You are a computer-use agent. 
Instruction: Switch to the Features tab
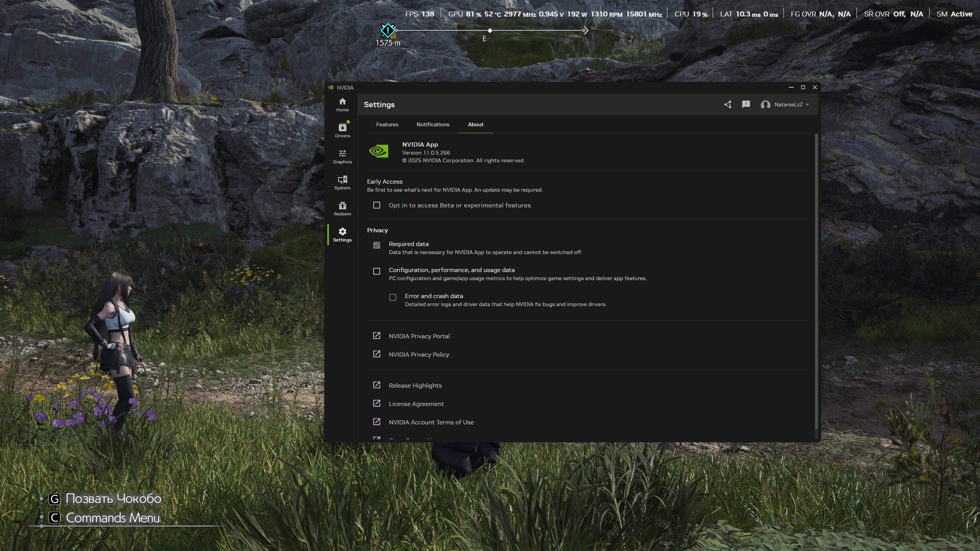click(387, 125)
